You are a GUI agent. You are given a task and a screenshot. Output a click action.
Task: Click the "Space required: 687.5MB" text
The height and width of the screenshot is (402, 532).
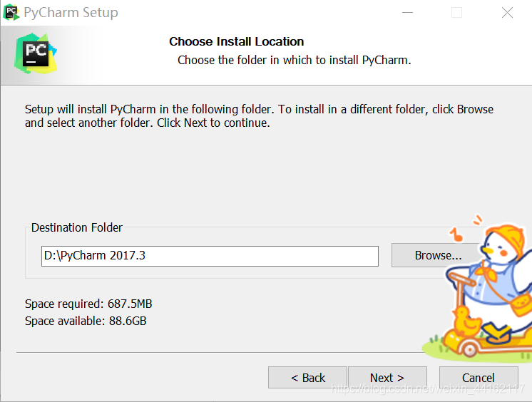[x=88, y=304]
